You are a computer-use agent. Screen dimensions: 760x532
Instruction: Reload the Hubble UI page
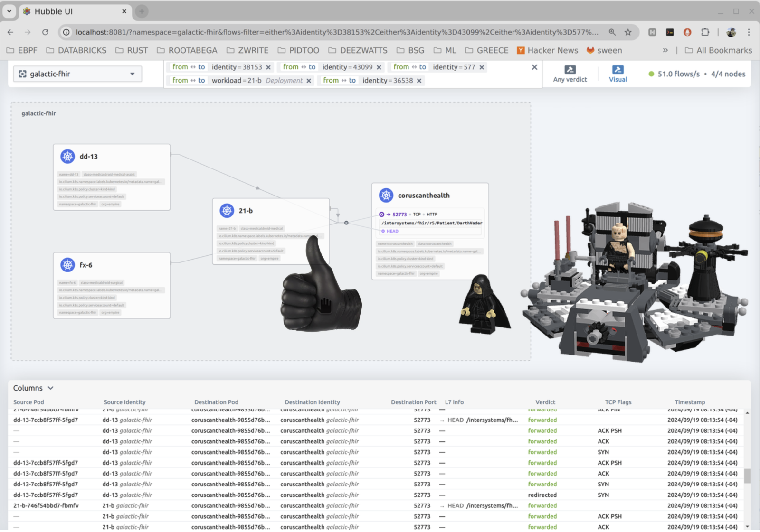click(x=45, y=32)
